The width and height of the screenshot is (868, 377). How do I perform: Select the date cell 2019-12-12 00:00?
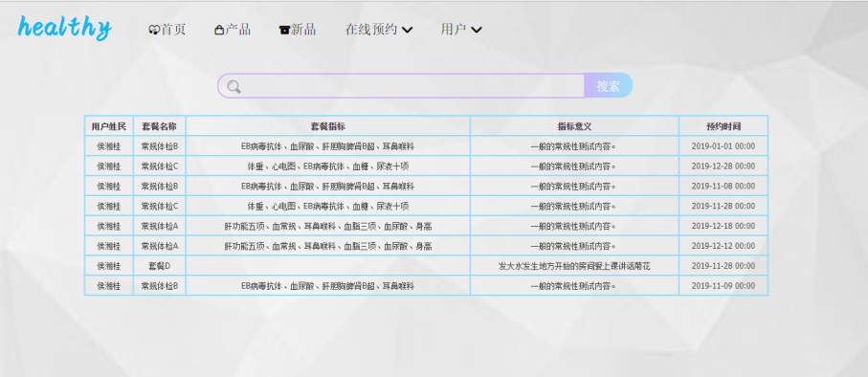[x=723, y=246]
